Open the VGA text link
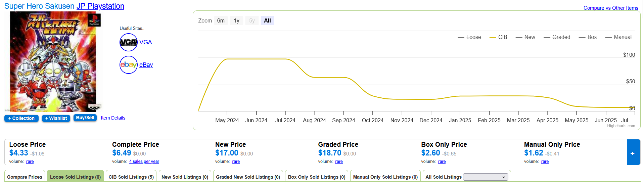644x182 pixels. [146, 42]
